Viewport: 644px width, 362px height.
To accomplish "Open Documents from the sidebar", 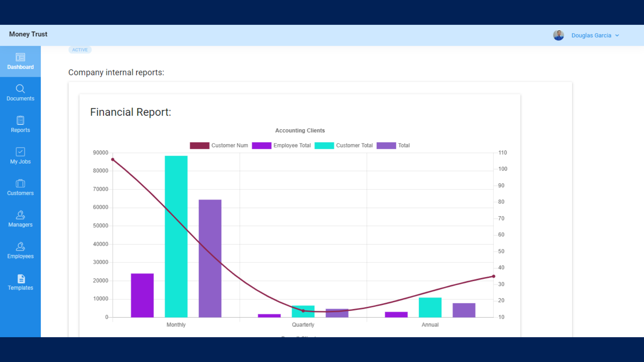I will 20,92.
